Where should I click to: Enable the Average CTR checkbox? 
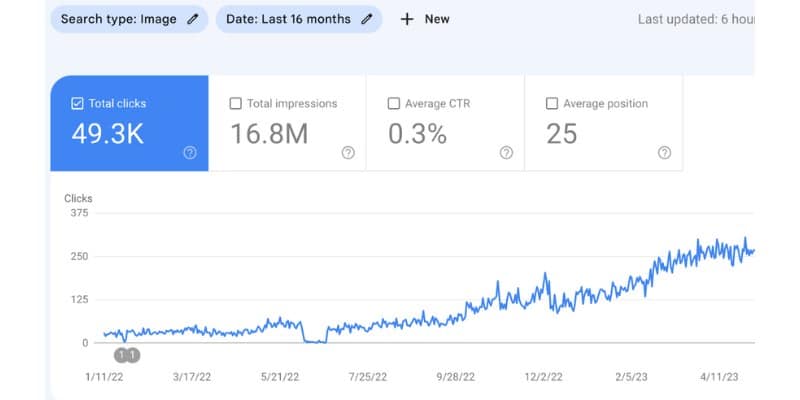[393, 104]
